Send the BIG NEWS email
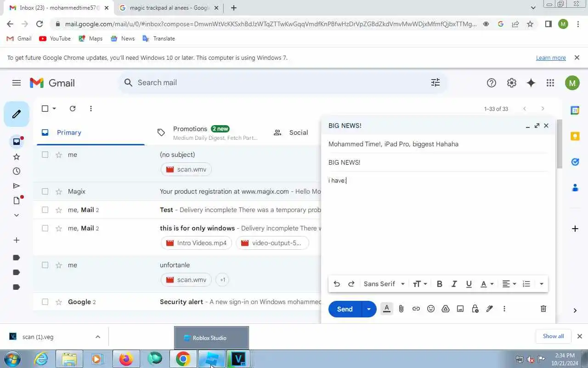 click(x=345, y=309)
